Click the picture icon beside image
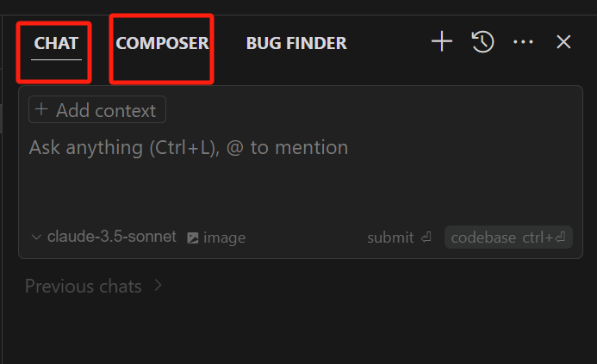Screen dimensions: 597x364 pos(193,238)
